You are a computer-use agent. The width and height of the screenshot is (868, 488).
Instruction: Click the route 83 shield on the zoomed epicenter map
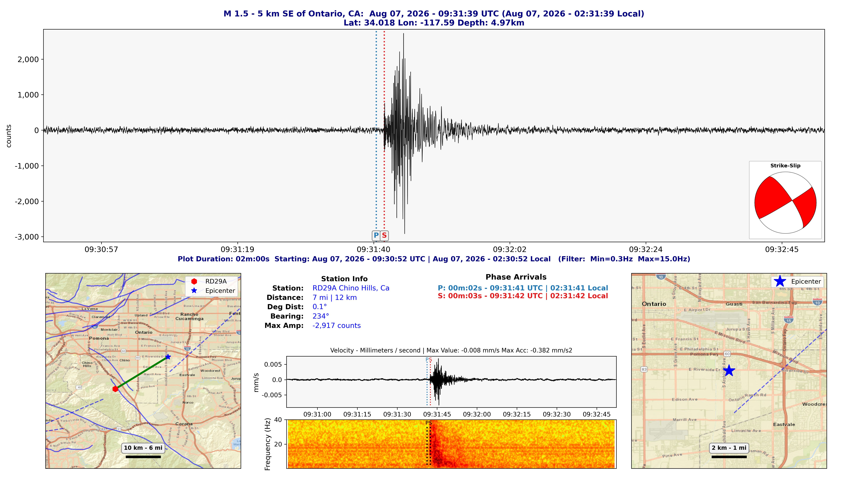(644, 369)
